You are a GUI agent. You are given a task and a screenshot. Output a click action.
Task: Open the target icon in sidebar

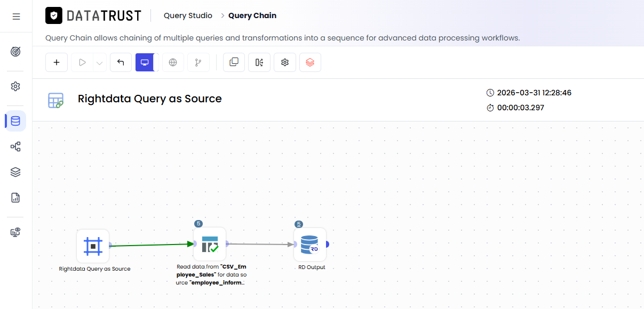click(15, 52)
